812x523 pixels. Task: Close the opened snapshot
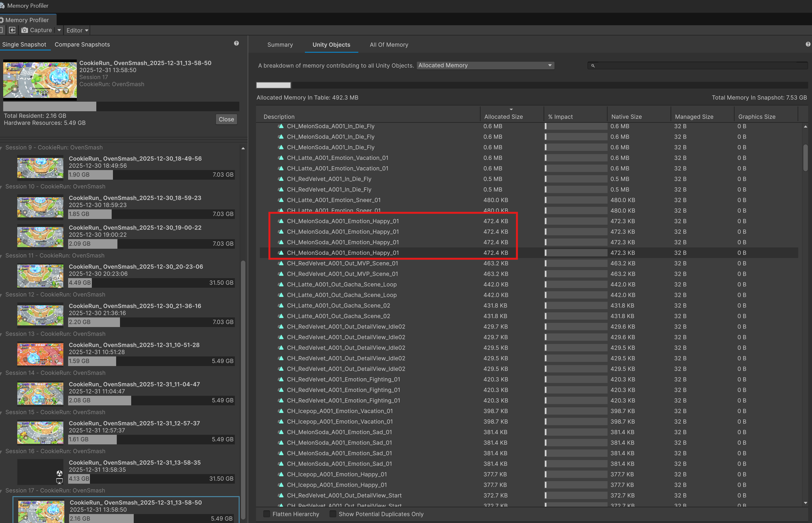click(x=227, y=119)
